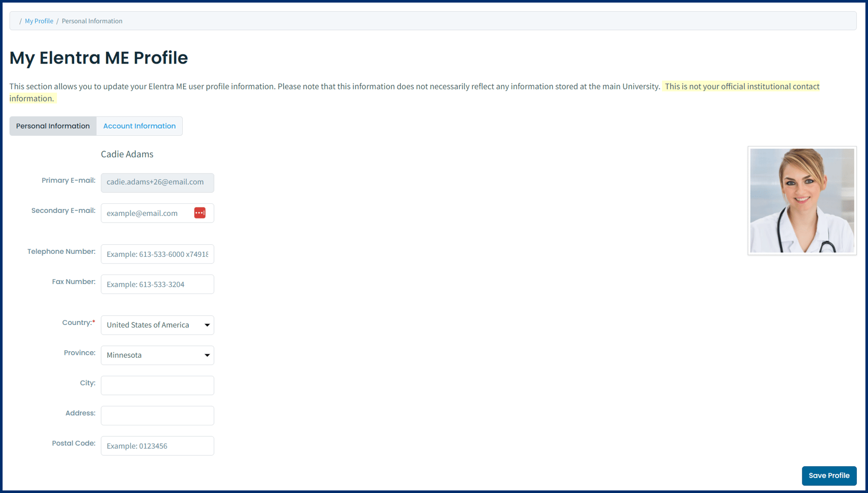Click the highlighted institutional contact warning text

click(x=742, y=86)
